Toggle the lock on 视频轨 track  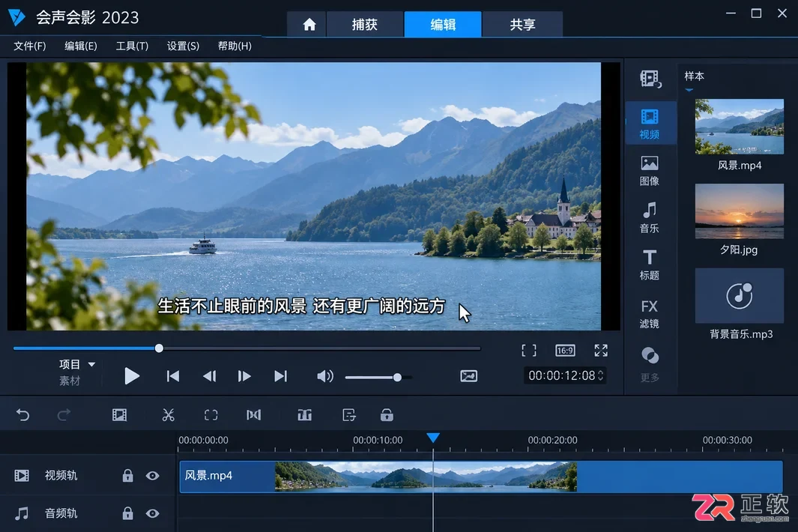pyautogui.click(x=127, y=476)
